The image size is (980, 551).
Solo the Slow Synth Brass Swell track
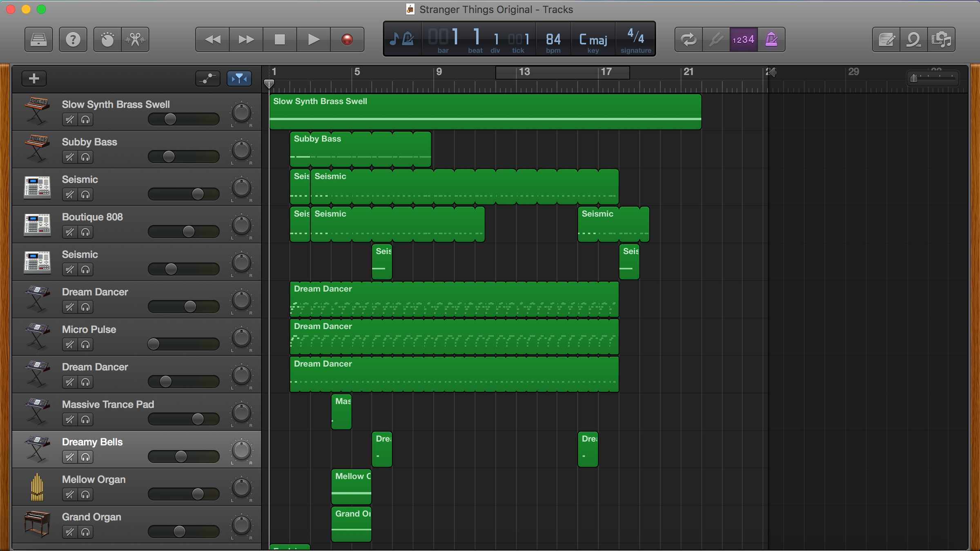tap(85, 120)
